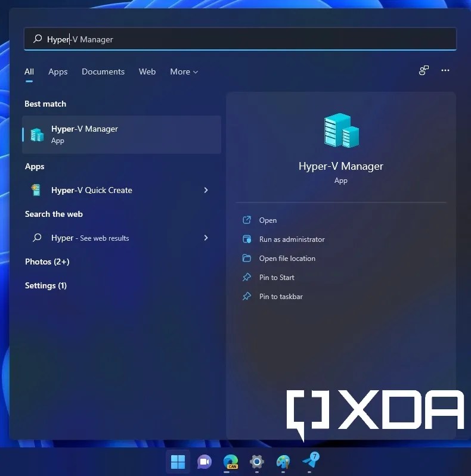The width and height of the screenshot is (471, 476).
Task: Click the search magnifier icon in search box
Action: click(38, 39)
